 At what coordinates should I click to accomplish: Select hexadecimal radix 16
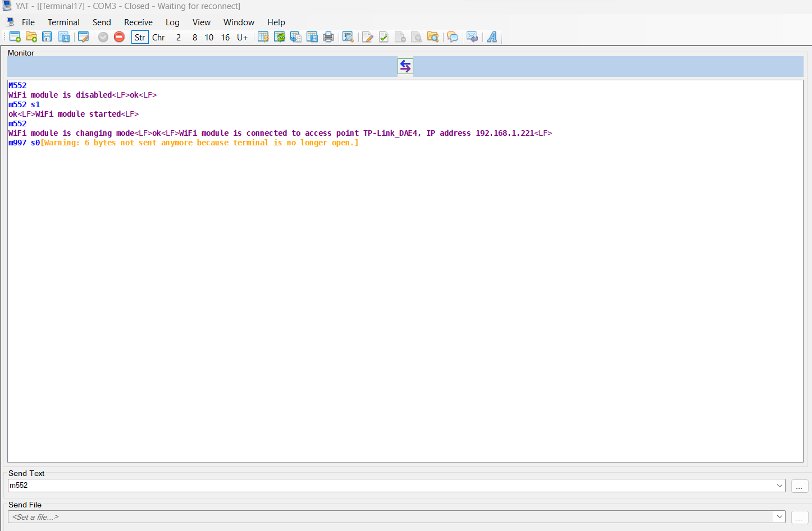pyautogui.click(x=225, y=38)
